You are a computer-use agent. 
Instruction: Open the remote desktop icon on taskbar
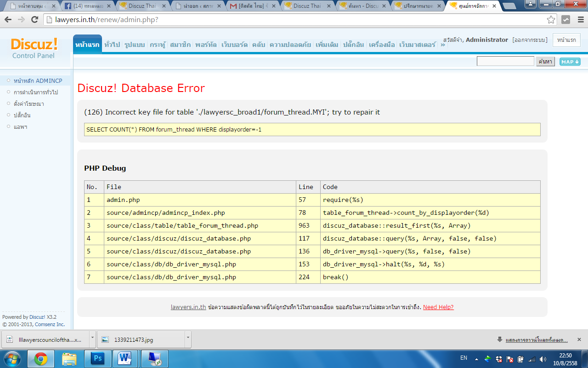pyautogui.click(x=154, y=359)
